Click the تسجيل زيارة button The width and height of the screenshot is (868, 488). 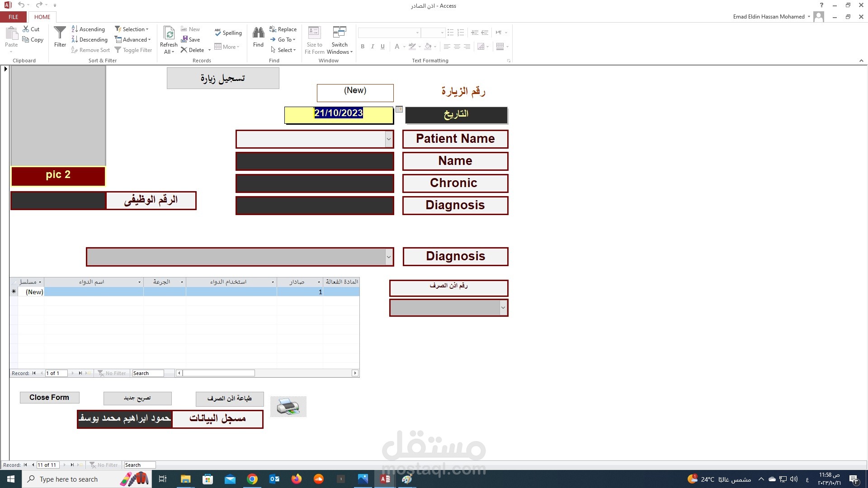pyautogui.click(x=223, y=78)
